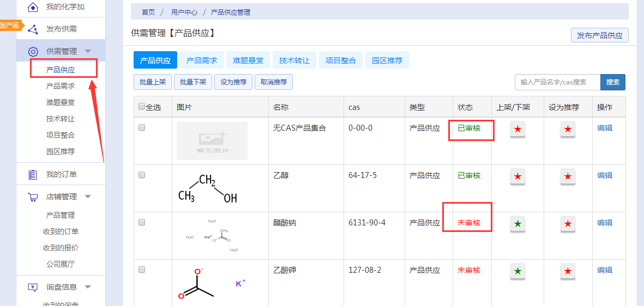The width and height of the screenshot is (644, 306).
Task: Collapse the 店铺管理 section arrow
Action: coord(87,197)
